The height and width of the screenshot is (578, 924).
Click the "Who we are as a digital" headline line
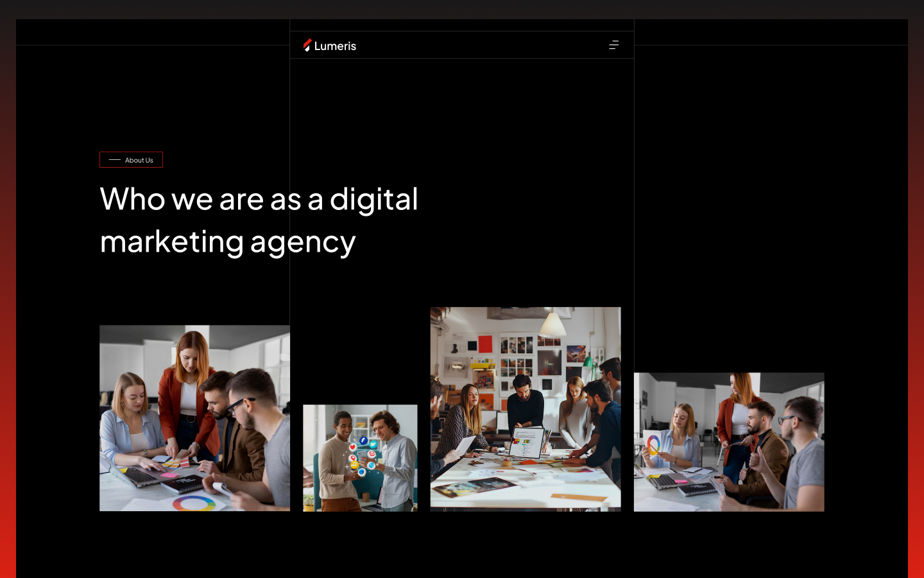pyautogui.click(x=259, y=199)
